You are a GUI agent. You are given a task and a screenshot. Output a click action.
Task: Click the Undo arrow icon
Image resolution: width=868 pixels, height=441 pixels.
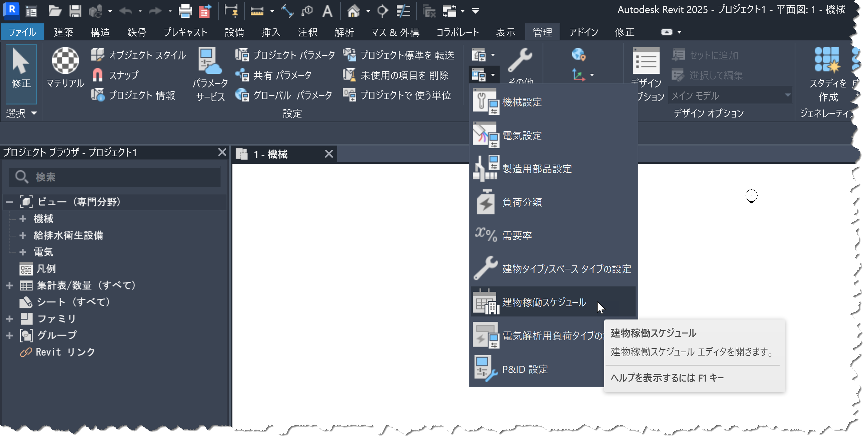126,11
